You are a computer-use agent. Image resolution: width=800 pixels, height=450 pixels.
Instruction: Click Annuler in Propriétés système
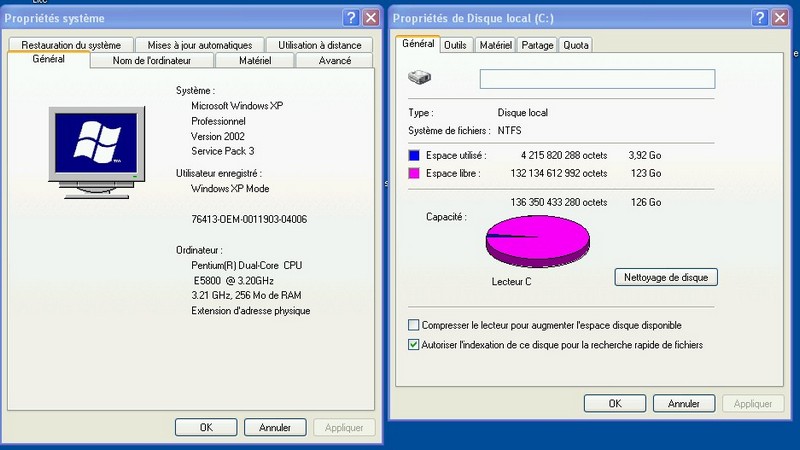coord(275,428)
